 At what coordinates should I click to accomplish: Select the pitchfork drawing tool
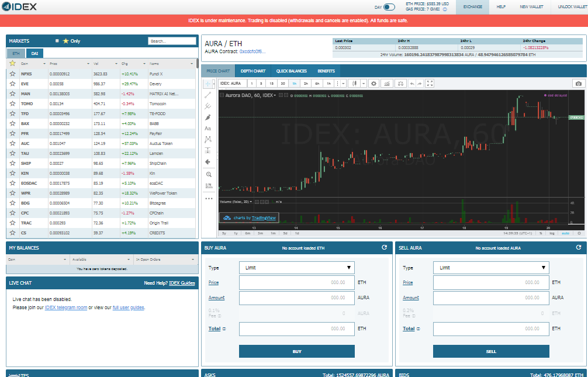click(208, 106)
